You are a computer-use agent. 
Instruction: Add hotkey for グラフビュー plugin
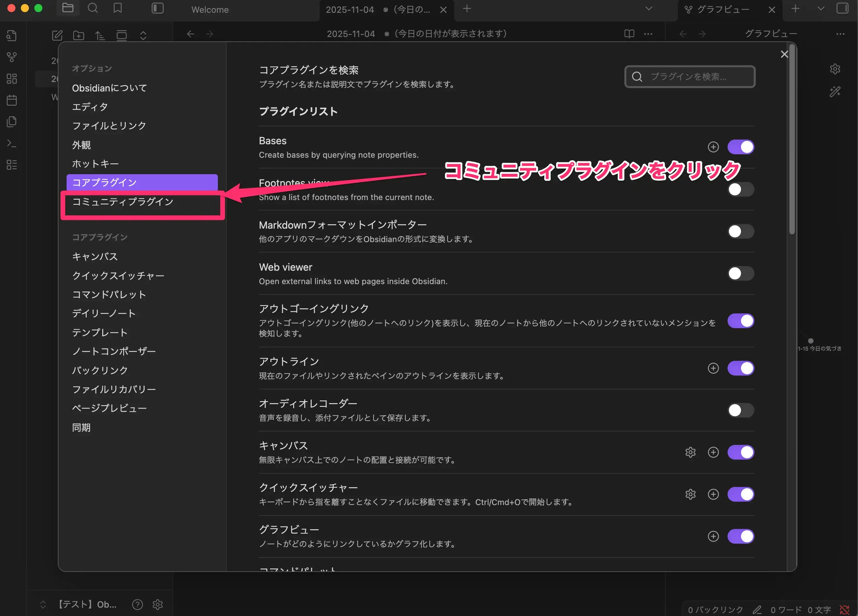coord(713,536)
